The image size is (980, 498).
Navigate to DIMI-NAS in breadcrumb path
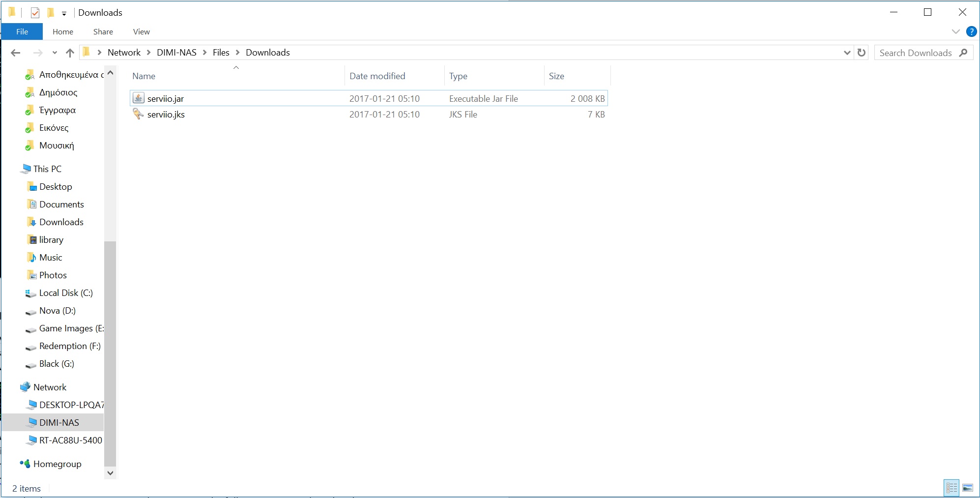(176, 53)
